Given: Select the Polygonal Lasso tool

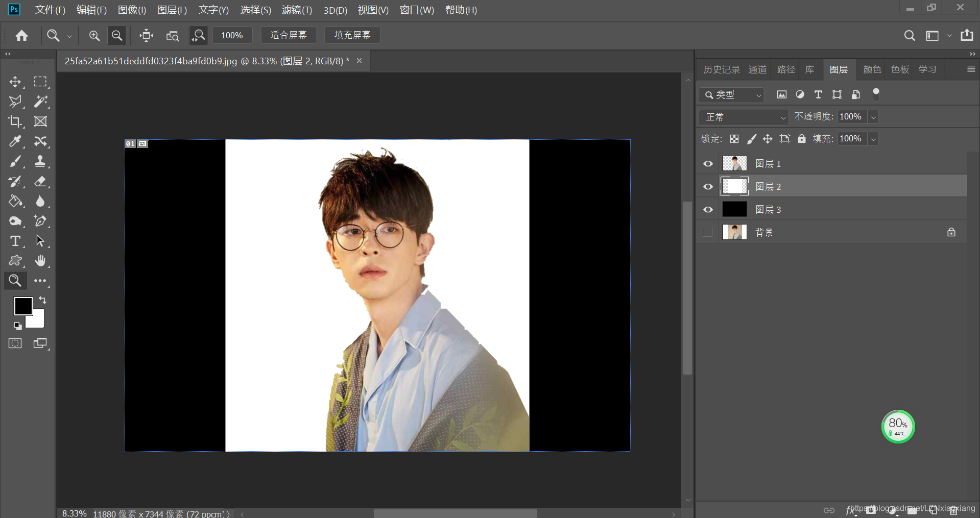Looking at the screenshot, I should [15, 102].
